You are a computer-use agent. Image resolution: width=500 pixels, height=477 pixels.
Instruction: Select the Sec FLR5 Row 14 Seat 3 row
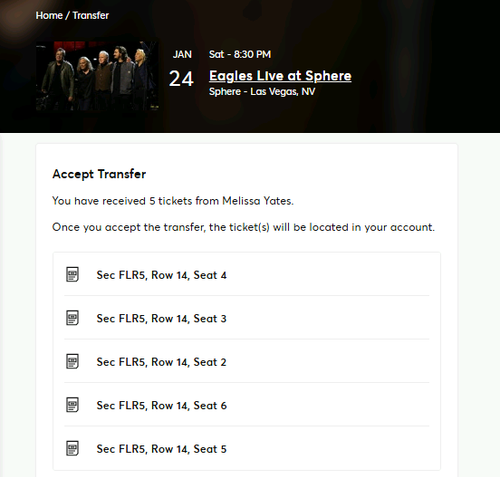tap(247, 318)
